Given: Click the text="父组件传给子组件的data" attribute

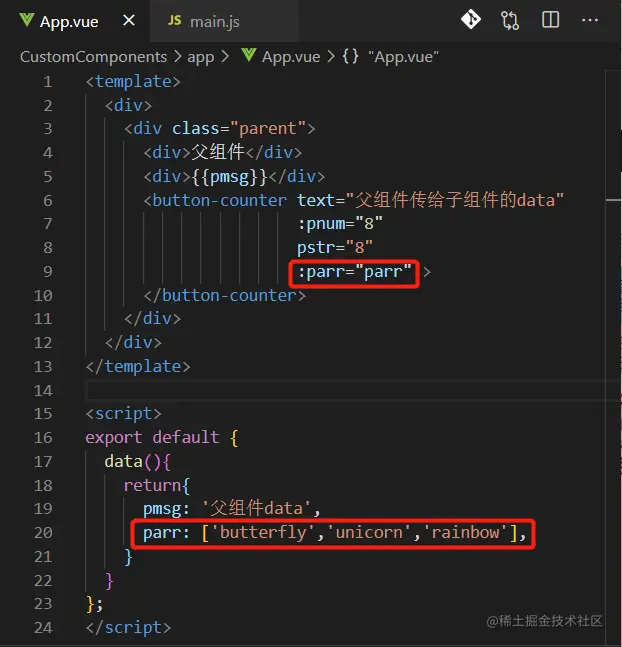Looking at the screenshot, I should point(430,200).
